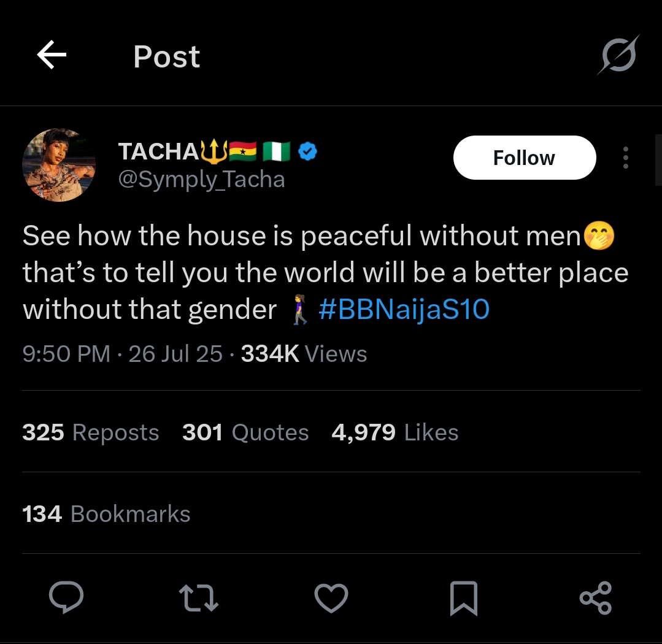
Task: Like the post with heart icon
Action: (331, 597)
